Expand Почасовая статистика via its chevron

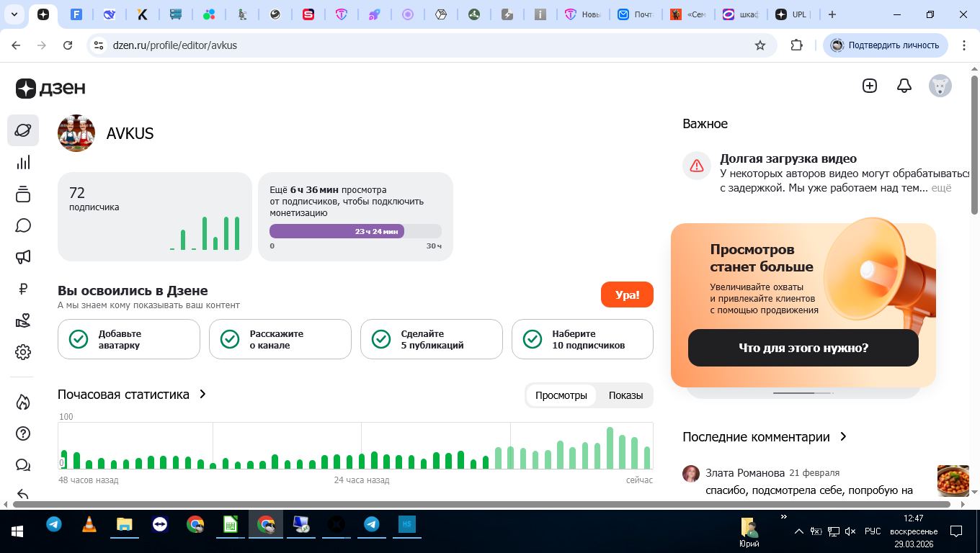coord(202,394)
